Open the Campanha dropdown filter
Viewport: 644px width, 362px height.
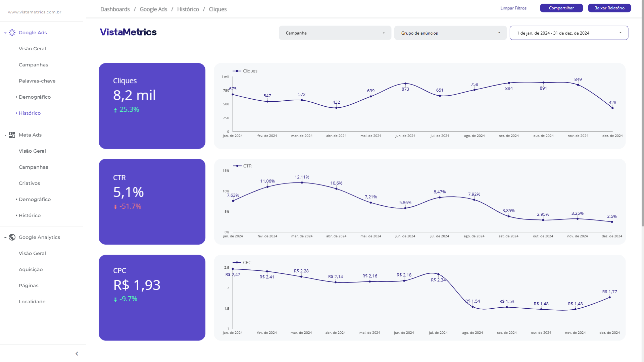click(335, 33)
